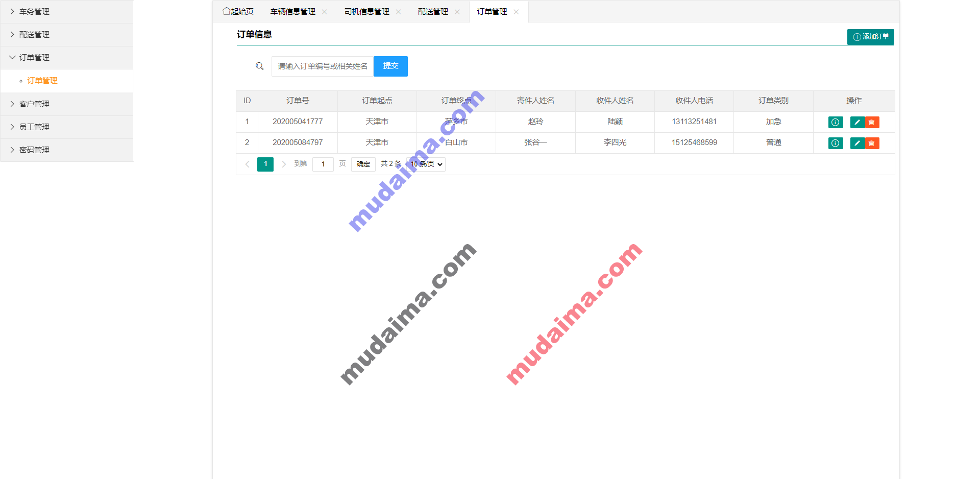Viewport: 980px width, 479px height.
Task: Expand 客户管理 sidebar menu
Action: pyautogui.click(x=67, y=104)
